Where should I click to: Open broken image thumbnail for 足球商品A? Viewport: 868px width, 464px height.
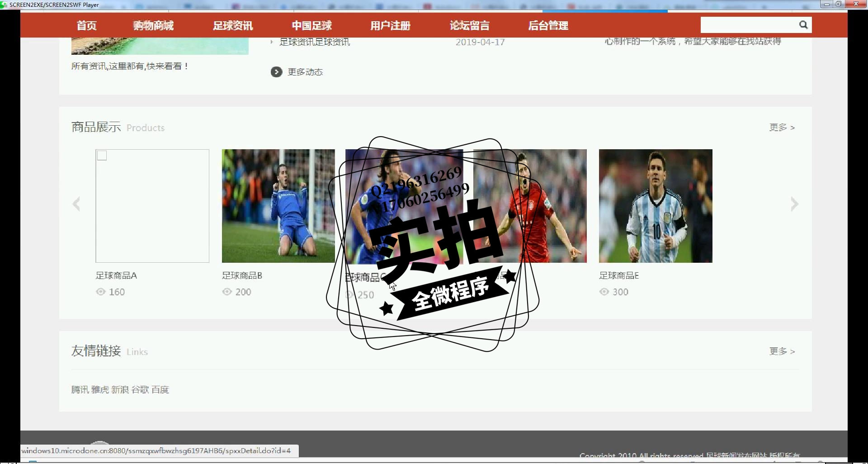click(152, 206)
